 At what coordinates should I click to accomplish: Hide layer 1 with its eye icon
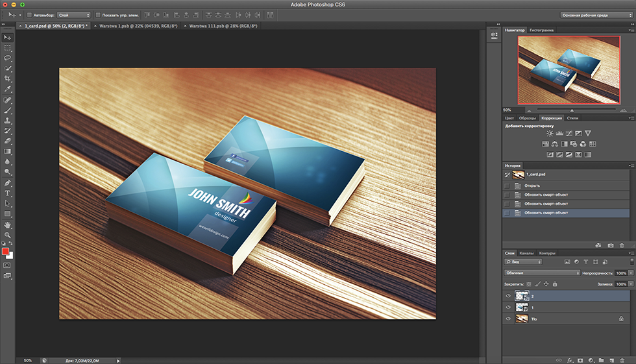pos(508,308)
